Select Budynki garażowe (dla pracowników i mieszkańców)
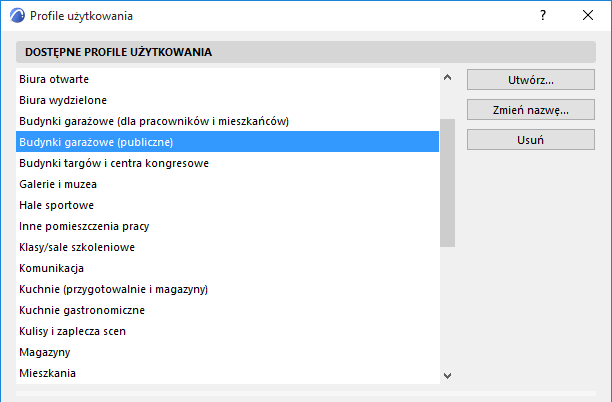The height and width of the screenshot is (402, 612). [x=228, y=121]
